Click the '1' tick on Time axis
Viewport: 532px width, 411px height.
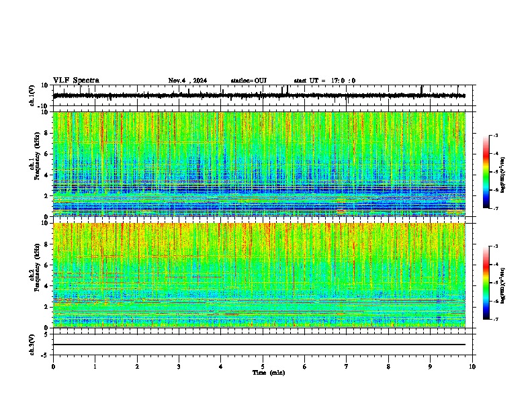(x=95, y=367)
